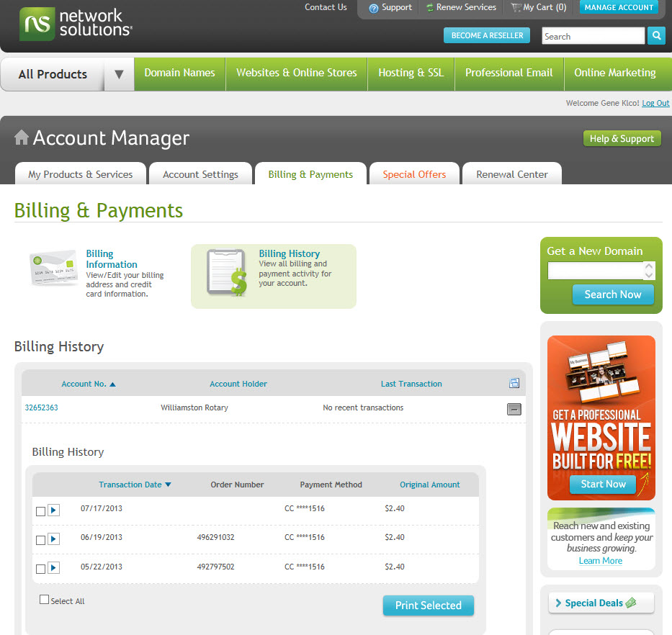672x635 pixels.
Task: Click the Renew Services refresh icon
Action: [x=430, y=8]
